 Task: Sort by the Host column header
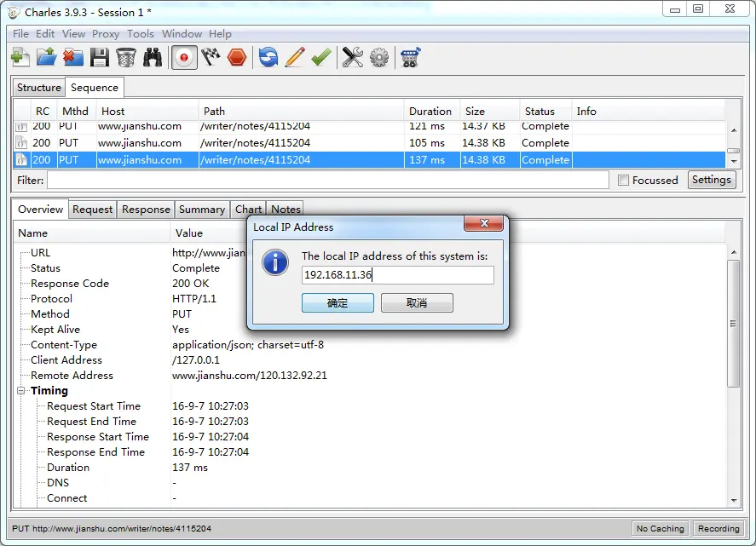point(147,112)
